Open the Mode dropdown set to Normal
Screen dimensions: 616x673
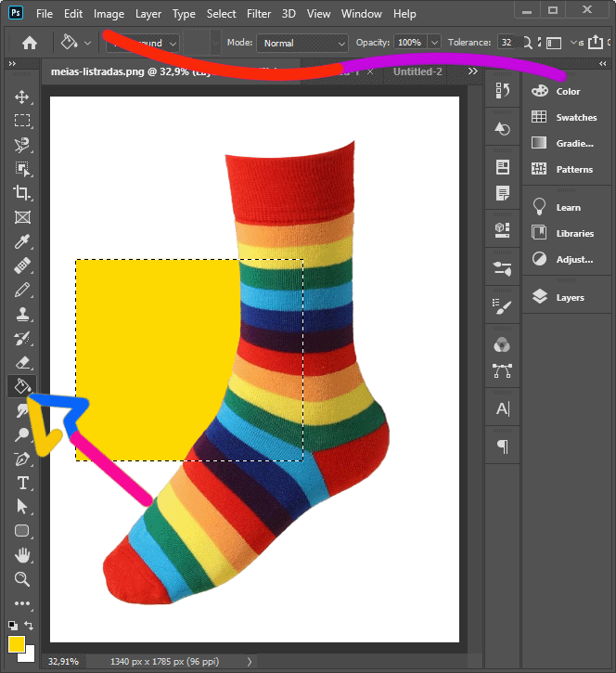click(302, 43)
